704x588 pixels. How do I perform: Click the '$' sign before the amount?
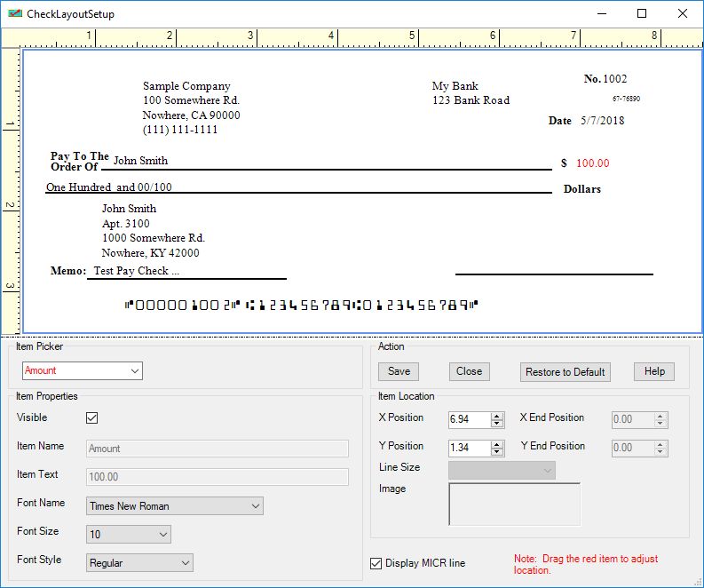pos(564,163)
